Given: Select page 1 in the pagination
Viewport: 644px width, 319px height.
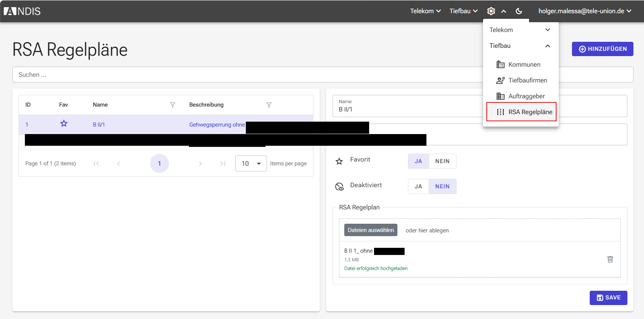Looking at the screenshot, I should pos(159,163).
